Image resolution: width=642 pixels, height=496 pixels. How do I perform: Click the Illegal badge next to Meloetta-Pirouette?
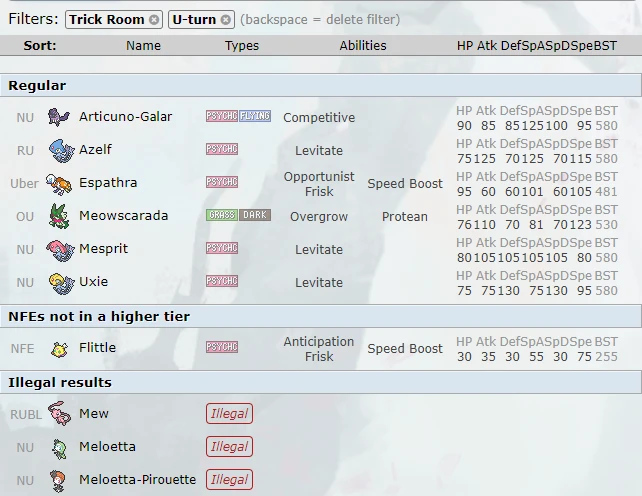229,480
